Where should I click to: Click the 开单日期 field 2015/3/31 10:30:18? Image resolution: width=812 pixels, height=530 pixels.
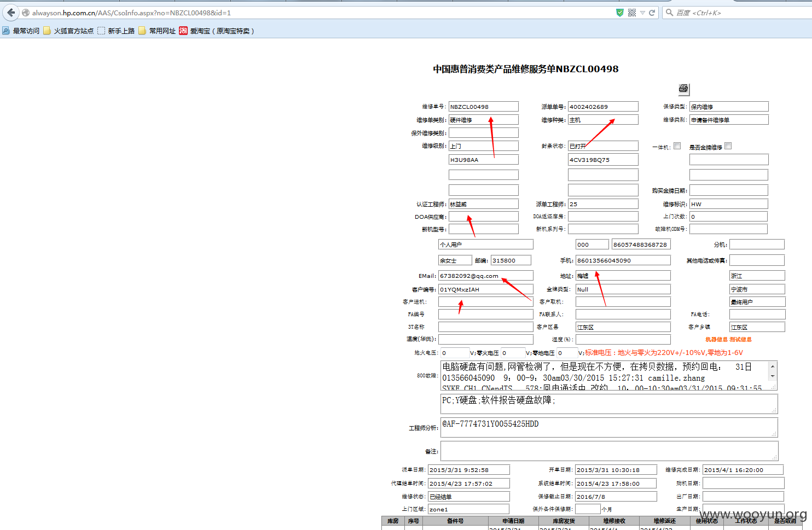616,470
